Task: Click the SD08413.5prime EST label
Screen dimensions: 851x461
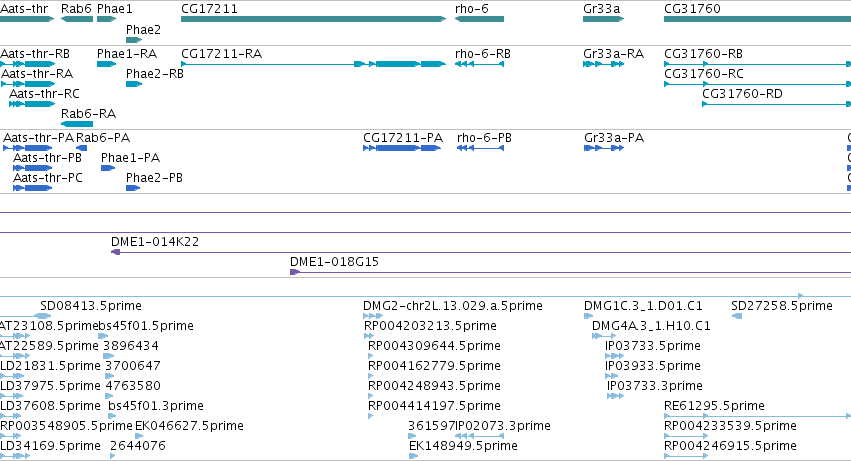Action: tap(91, 306)
